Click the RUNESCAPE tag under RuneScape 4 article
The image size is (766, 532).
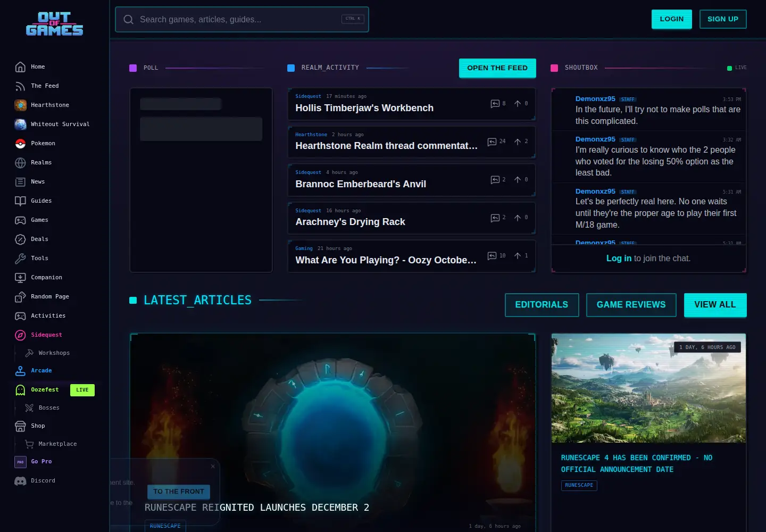click(x=579, y=485)
